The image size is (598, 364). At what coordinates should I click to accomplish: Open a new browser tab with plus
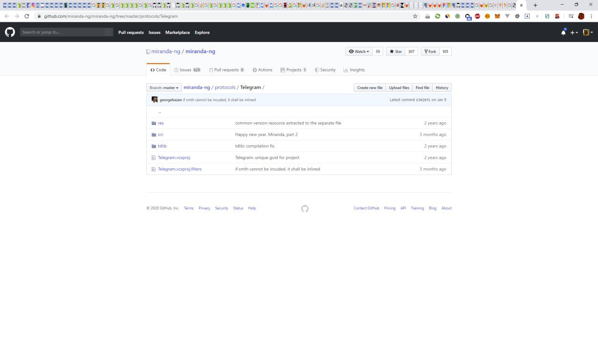(x=535, y=5)
